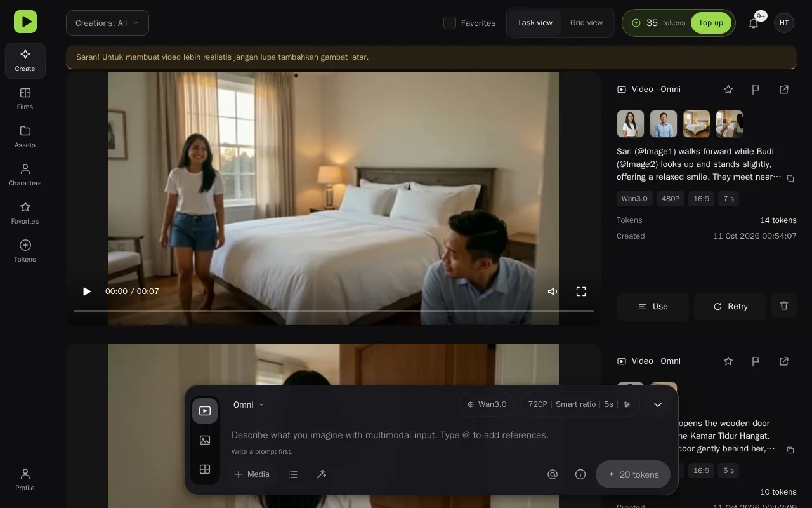Open the prompt list icon beside Media

click(293, 474)
